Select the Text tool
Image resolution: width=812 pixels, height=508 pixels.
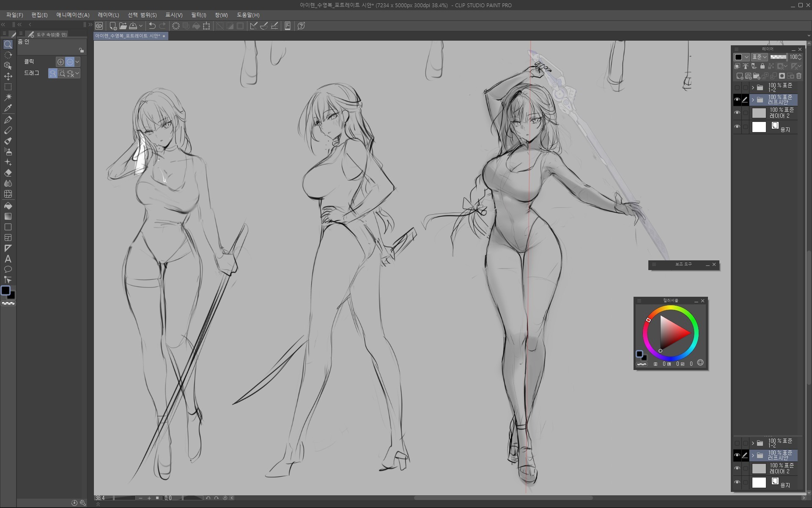pos(8,259)
